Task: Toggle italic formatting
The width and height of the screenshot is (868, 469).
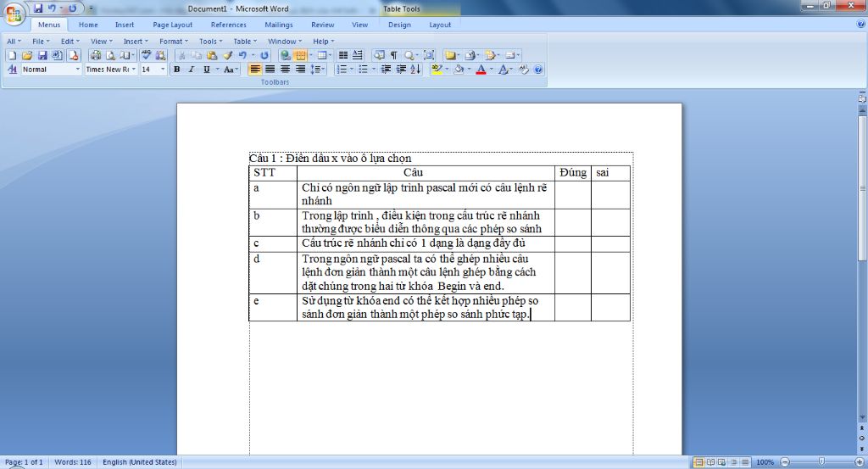Action: [x=192, y=70]
